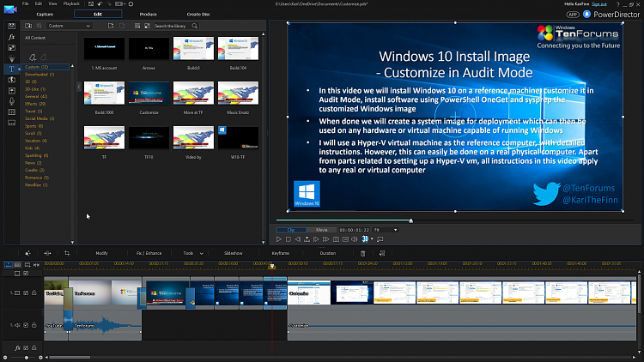
Task: Switch to the Produce tab
Action: 149,14
